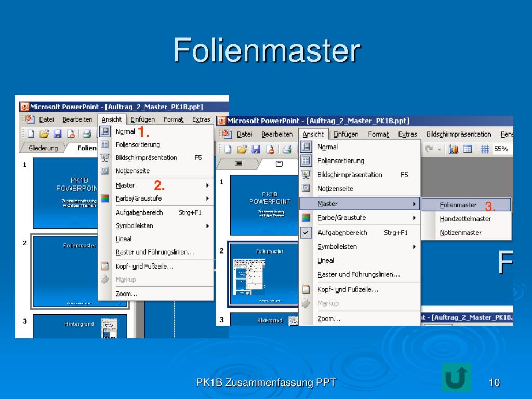Click Print icon in right window toolbar
This screenshot has height=399, width=532.
[x=287, y=149]
